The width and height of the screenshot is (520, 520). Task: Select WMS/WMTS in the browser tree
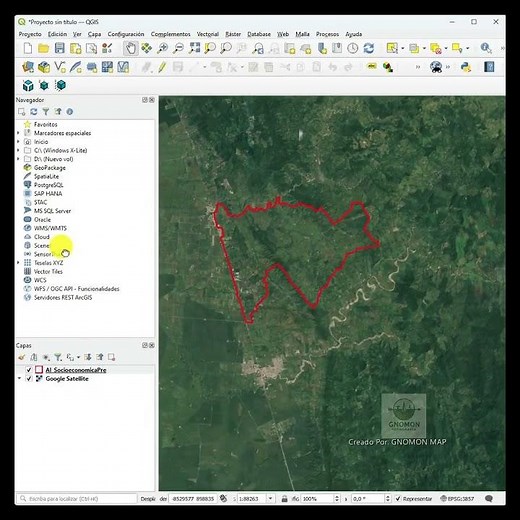pos(50,228)
